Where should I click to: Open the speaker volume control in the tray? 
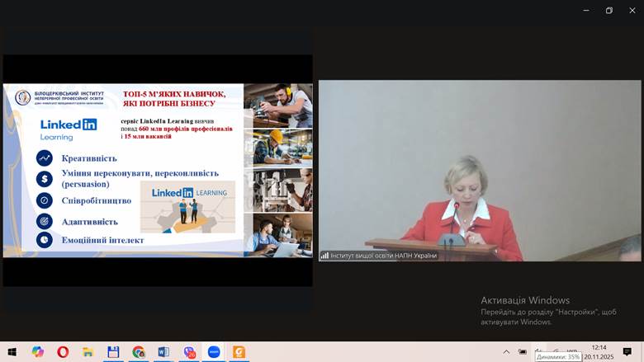coord(538,351)
